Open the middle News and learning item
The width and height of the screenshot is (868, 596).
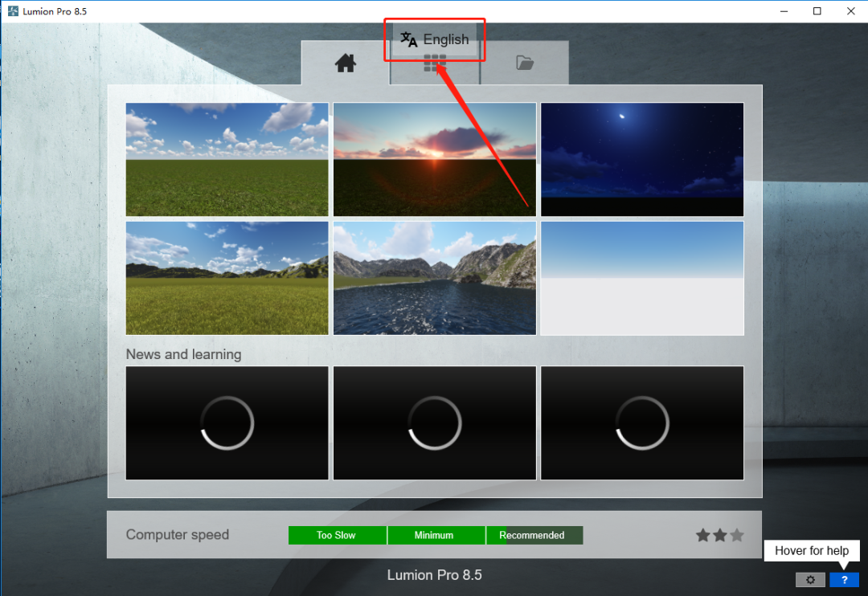pos(435,423)
